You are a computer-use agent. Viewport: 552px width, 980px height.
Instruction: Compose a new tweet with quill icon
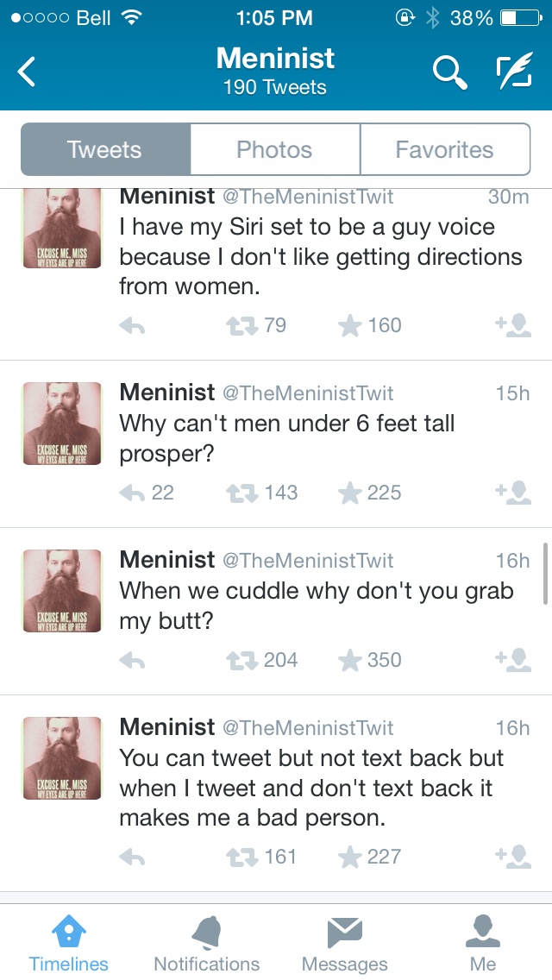pyautogui.click(x=513, y=72)
